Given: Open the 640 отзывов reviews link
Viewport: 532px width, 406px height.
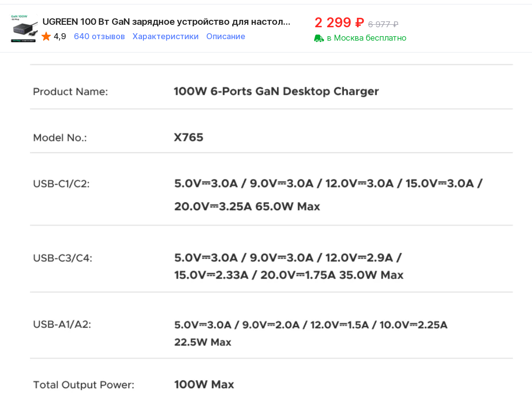Looking at the screenshot, I should pyautogui.click(x=99, y=36).
